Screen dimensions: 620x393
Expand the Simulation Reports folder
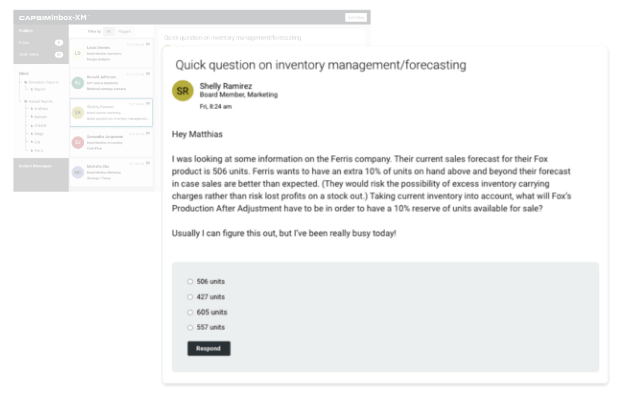pyautogui.click(x=41, y=82)
